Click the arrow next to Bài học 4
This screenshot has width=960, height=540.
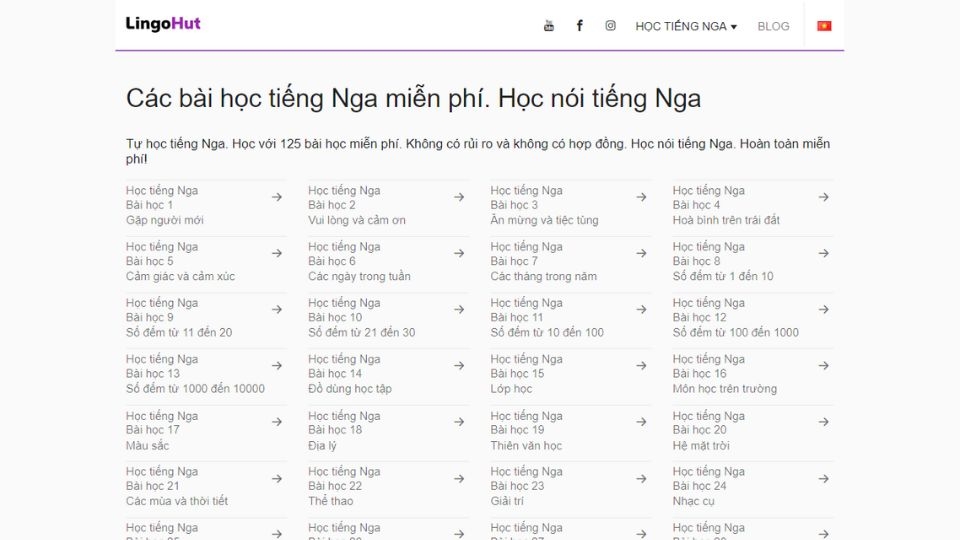point(823,197)
